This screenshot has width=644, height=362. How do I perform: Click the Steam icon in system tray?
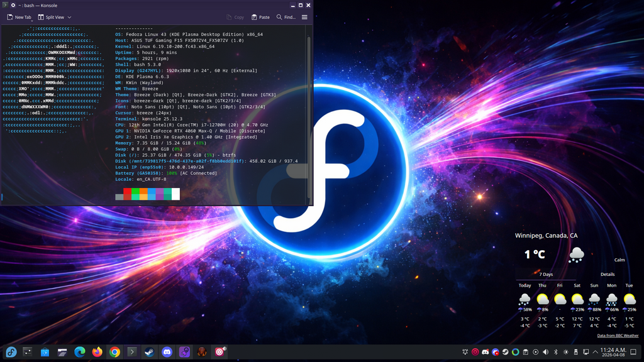pyautogui.click(x=505, y=352)
